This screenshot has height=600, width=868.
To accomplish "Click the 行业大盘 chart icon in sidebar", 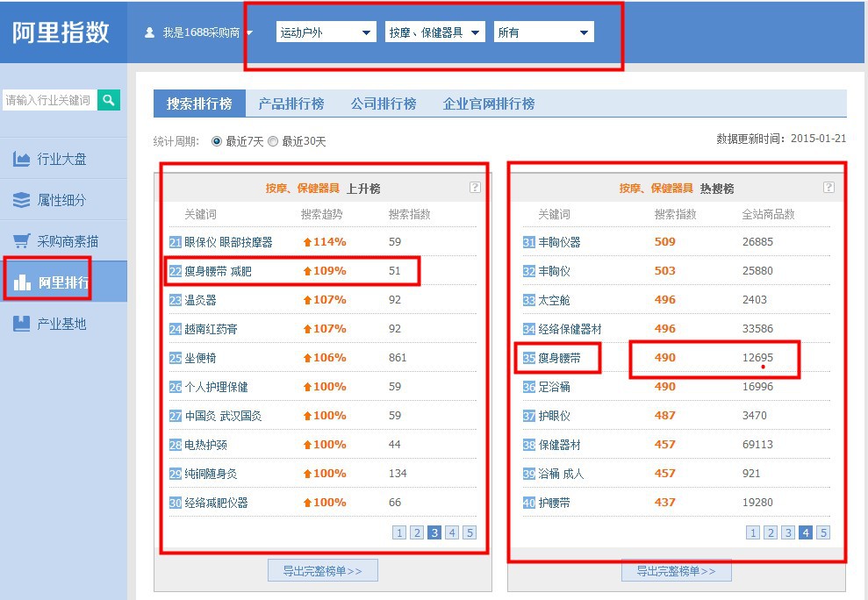I will (x=21, y=160).
